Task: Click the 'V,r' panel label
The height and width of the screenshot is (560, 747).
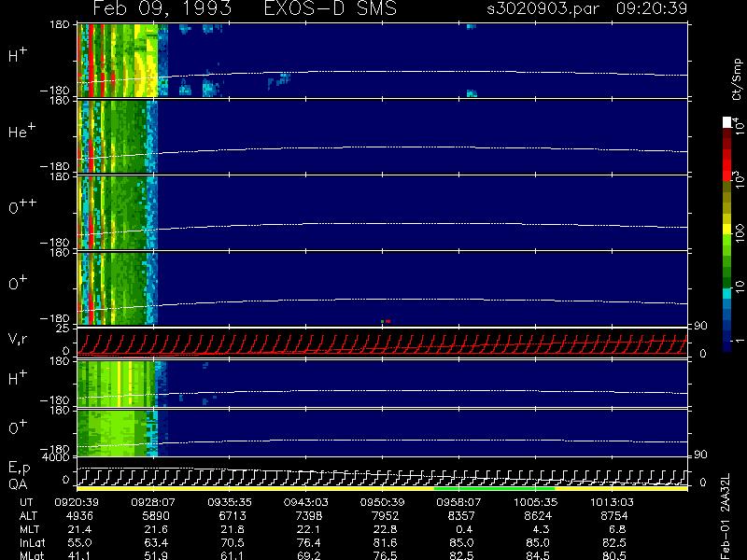Action: point(18,339)
